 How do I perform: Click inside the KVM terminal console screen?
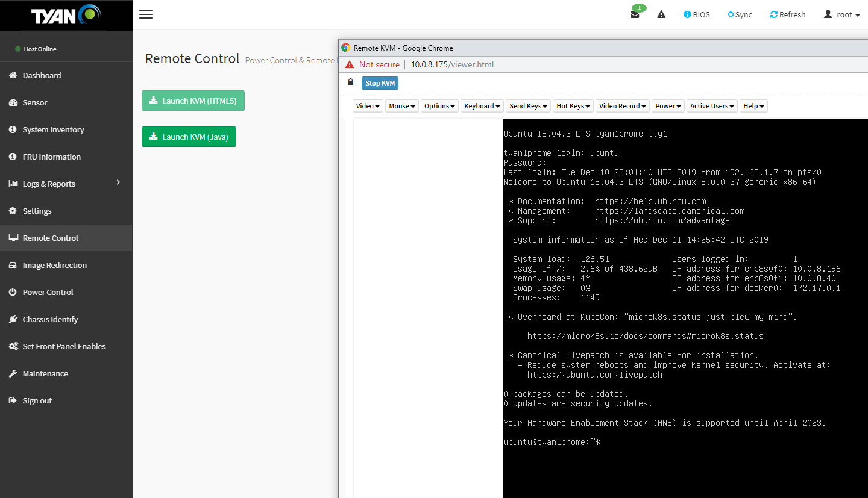coord(685,308)
